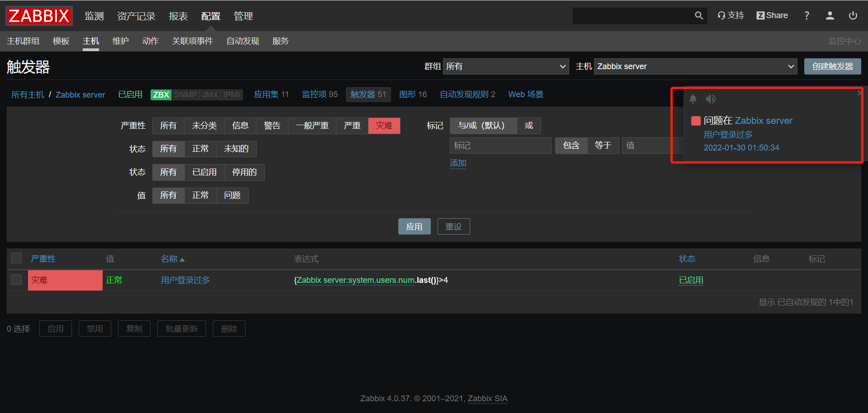Image resolution: width=868 pixels, height=413 pixels.
Task: Open the 报表 menu
Action: coord(178,16)
